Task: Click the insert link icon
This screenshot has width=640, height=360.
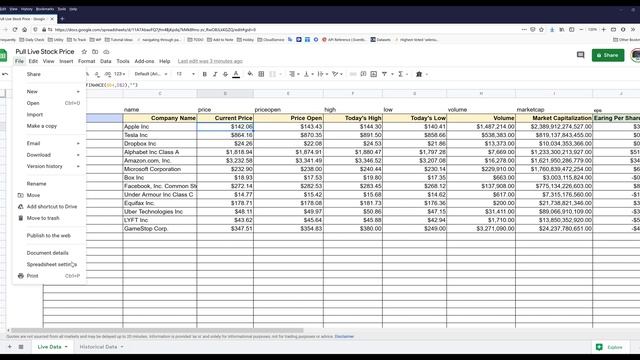Action: [x=353, y=74]
